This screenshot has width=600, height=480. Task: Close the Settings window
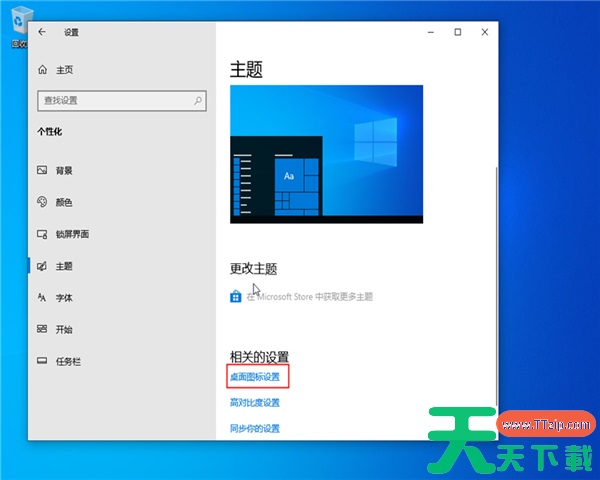point(485,33)
